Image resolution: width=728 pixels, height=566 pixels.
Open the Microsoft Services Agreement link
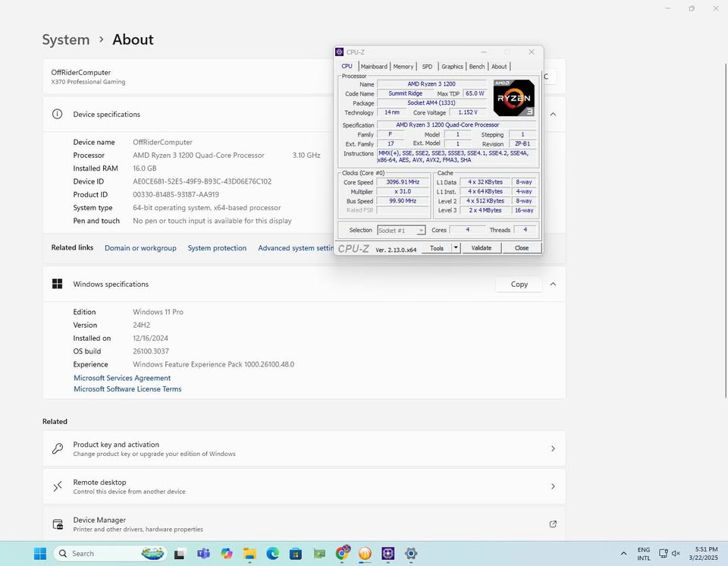click(x=122, y=378)
